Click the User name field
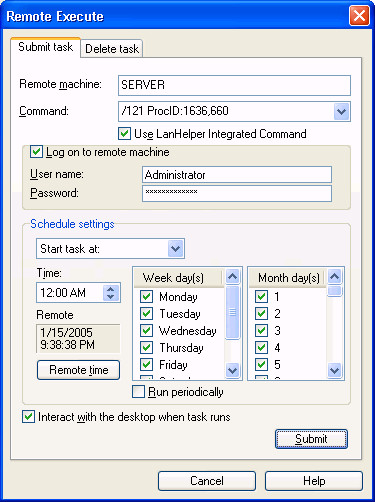This screenshot has width=375, height=502. tap(237, 175)
